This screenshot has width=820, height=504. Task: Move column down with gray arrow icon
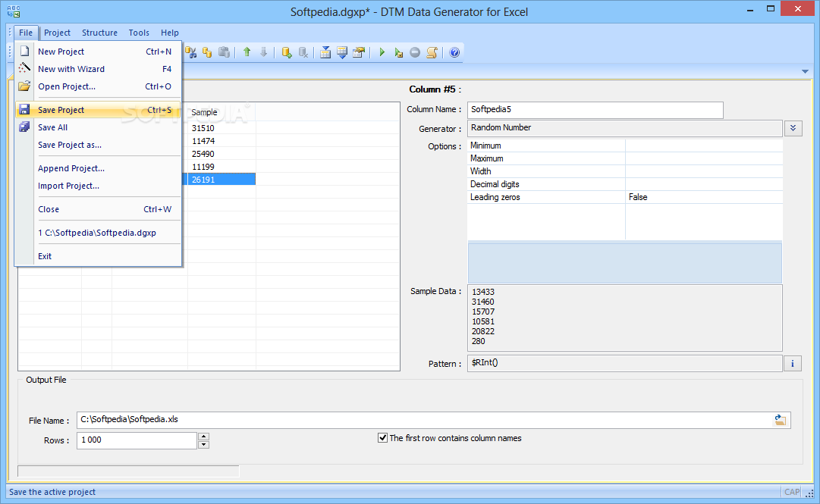(263, 52)
